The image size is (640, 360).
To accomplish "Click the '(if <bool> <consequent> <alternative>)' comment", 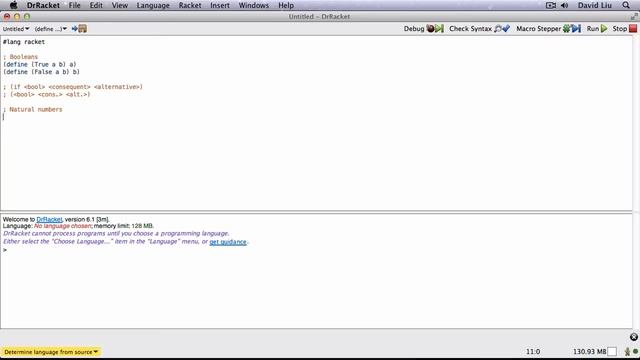I will (x=76, y=87).
